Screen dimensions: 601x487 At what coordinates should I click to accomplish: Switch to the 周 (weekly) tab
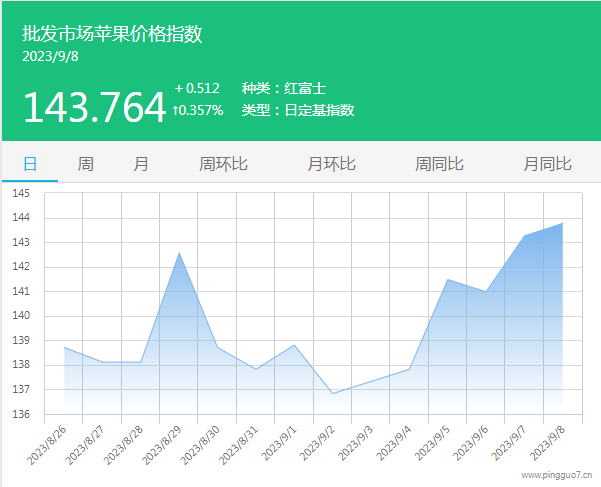[86, 164]
